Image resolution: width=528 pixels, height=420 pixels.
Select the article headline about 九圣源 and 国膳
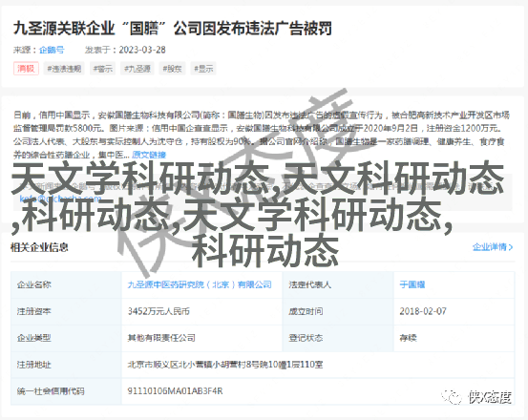173,29
